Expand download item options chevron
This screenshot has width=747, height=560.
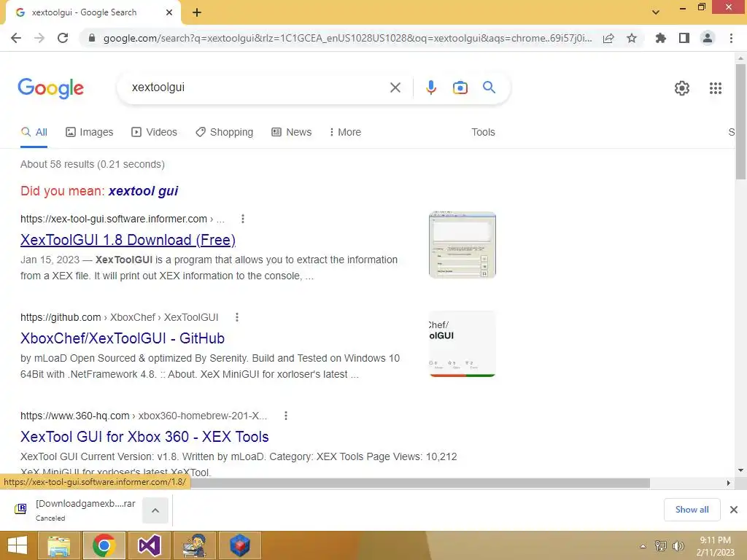point(155,510)
